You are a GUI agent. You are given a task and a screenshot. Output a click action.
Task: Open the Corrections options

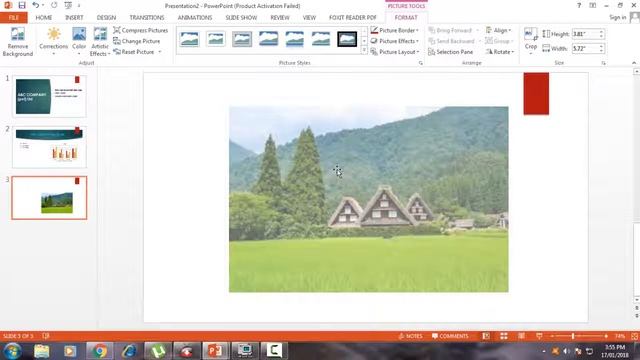(53, 42)
